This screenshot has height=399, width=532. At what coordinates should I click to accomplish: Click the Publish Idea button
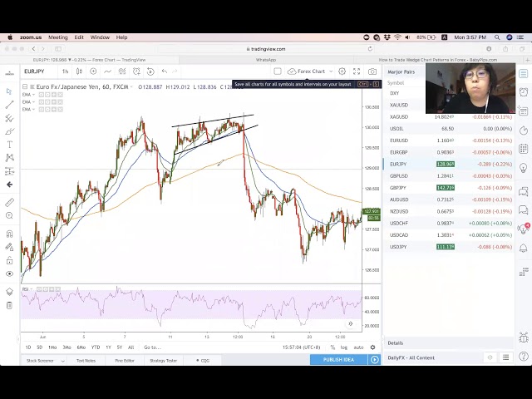tap(337, 360)
